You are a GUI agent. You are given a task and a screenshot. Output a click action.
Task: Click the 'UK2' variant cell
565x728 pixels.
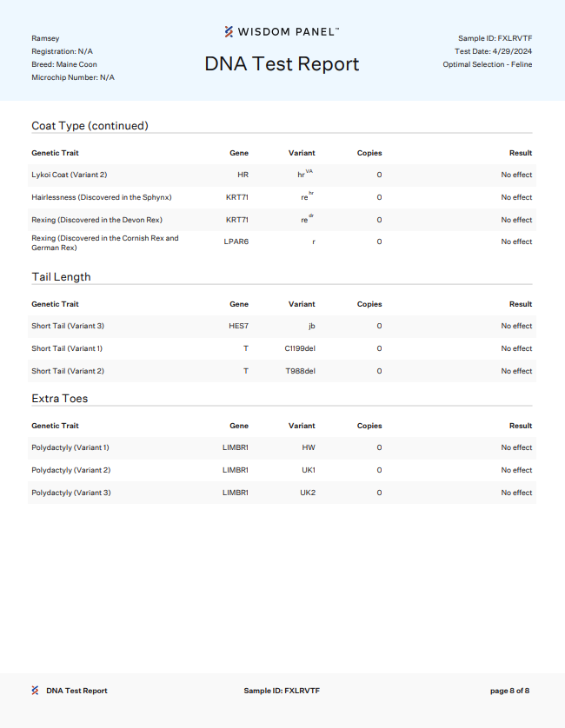click(x=308, y=493)
